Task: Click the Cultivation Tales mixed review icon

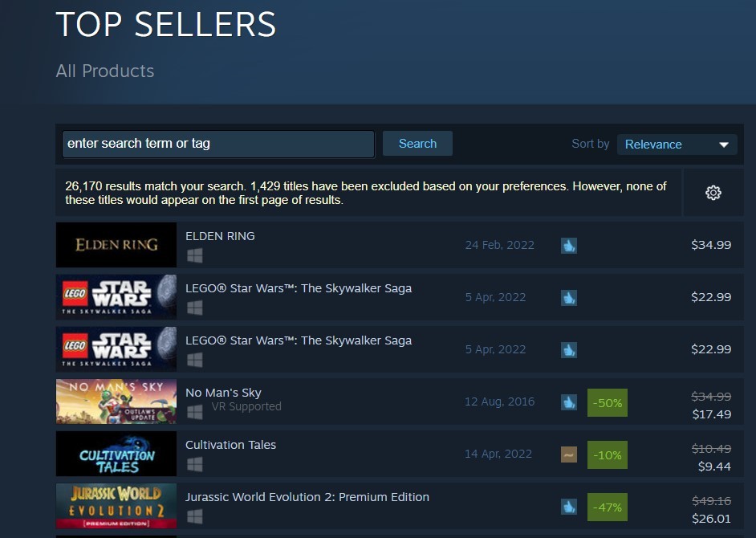Action: [x=568, y=454]
